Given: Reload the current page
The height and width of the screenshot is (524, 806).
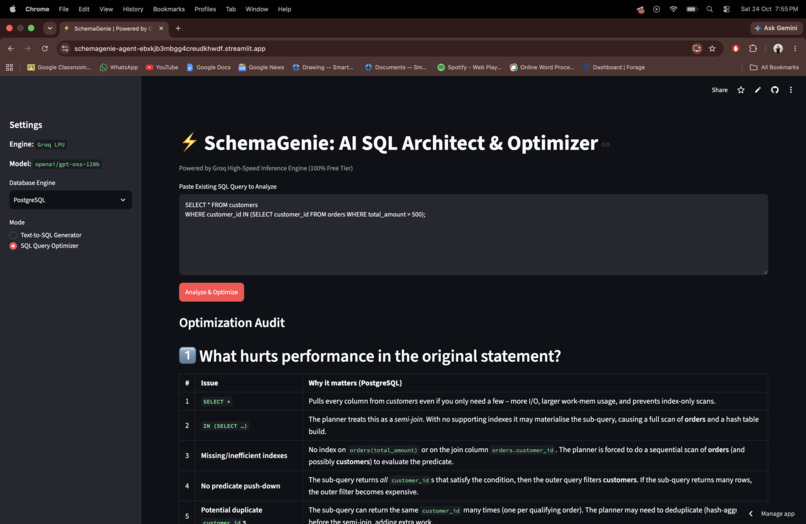Looking at the screenshot, I should 45,48.
